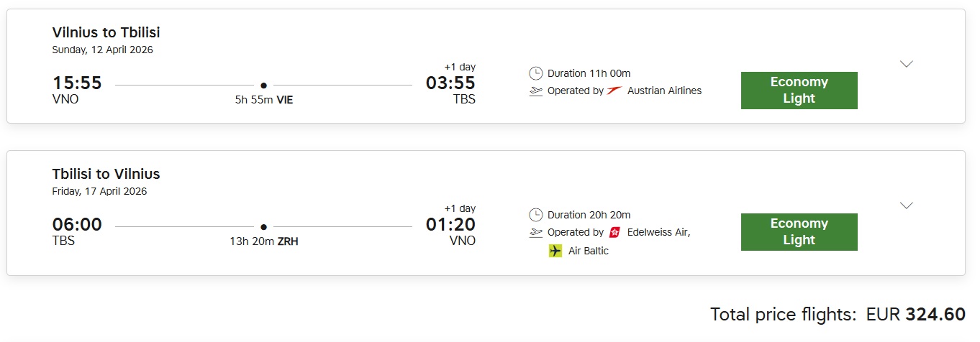
Task: Click the 01:20 VNO arrival time
Action: pos(450,225)
